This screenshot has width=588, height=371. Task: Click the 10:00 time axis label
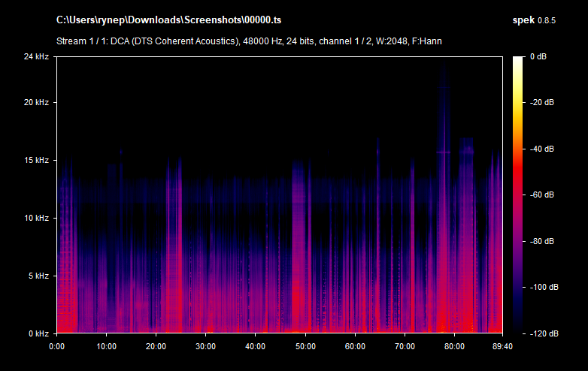click(107, 346)
